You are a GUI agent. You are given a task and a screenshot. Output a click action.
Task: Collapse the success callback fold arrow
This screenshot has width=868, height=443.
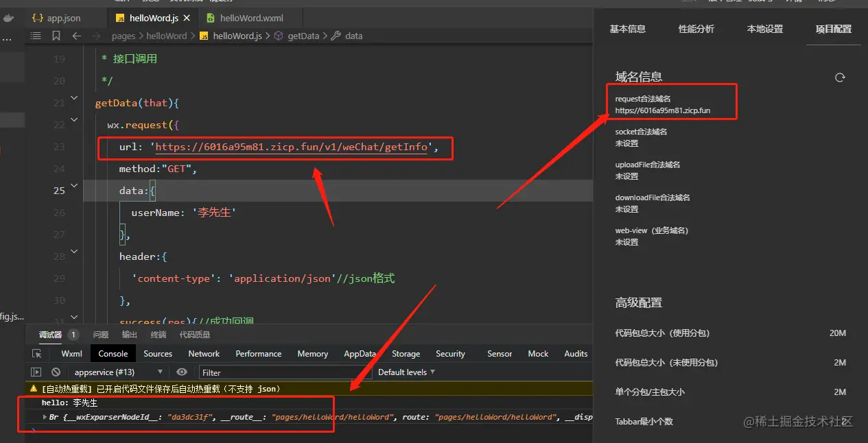[x=74, y=318]
